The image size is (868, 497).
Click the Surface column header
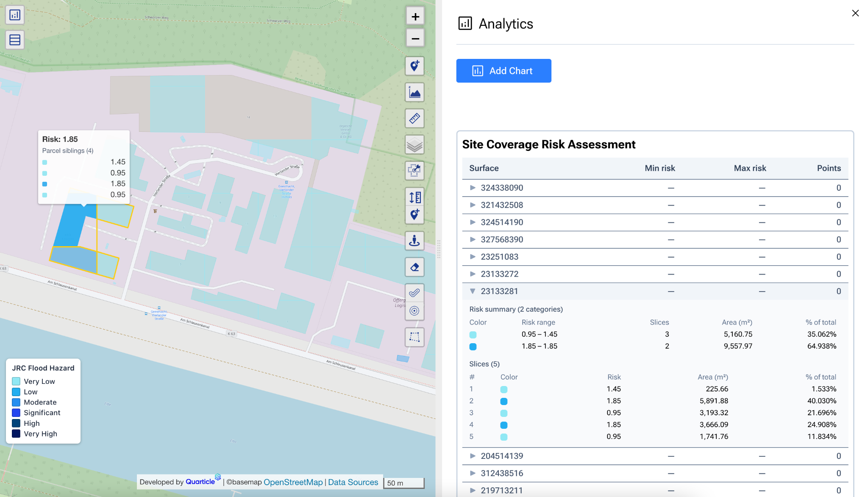pyautogui.click(x=484, y=168)
